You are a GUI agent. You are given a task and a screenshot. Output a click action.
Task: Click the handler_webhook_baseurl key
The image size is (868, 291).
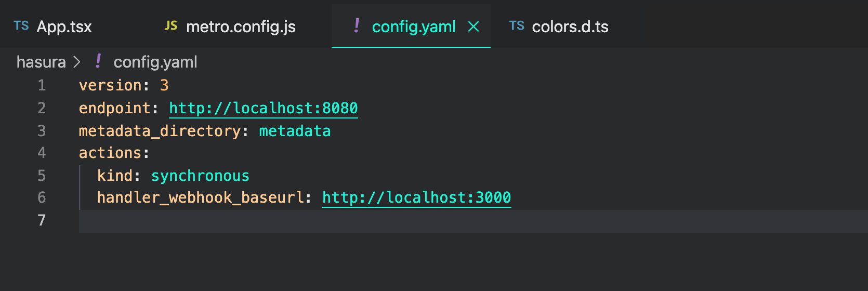[200, 197]
